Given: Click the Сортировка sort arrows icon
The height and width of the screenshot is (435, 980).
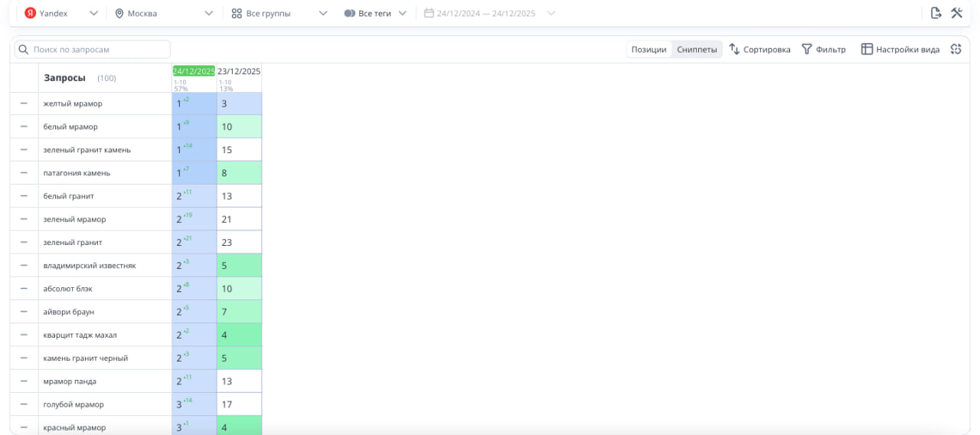Looking at the screenshot, I should click(x=734, y=49).
